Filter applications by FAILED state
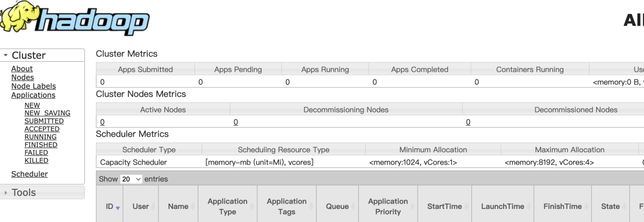 (x=36, y=153)
